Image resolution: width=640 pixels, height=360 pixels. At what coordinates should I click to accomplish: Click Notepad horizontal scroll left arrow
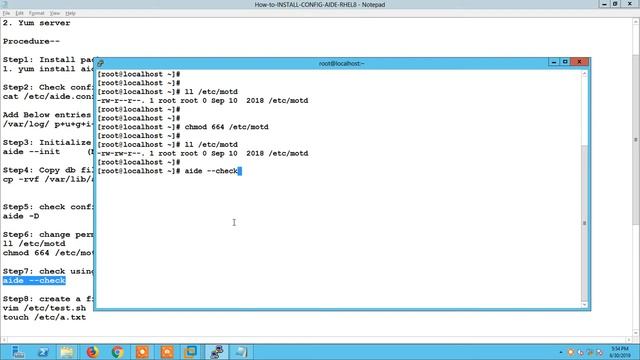pos(4,340)
